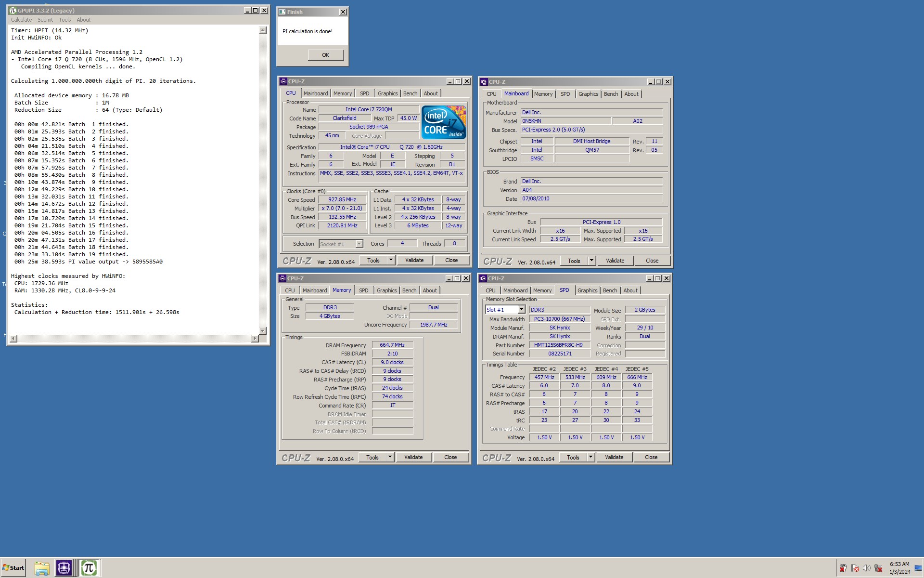Click the Multiplier x 7.0 field
The image size is (924, 578).
coord(342,208)
